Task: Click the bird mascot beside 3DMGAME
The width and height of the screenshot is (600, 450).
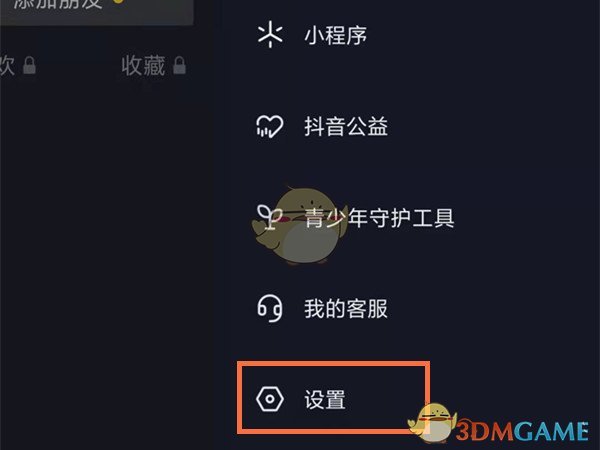Action: (x=432, y=424)
